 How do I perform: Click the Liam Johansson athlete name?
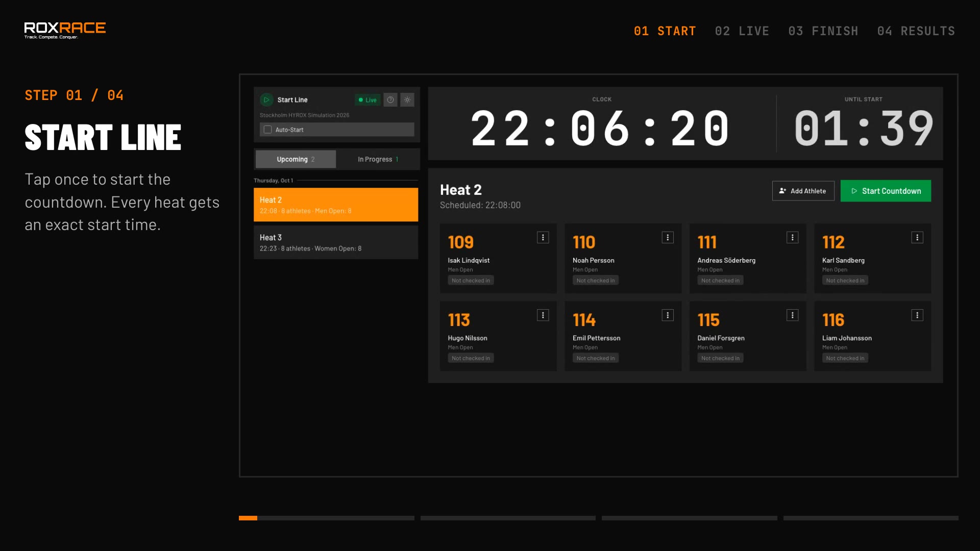point(847,338)
